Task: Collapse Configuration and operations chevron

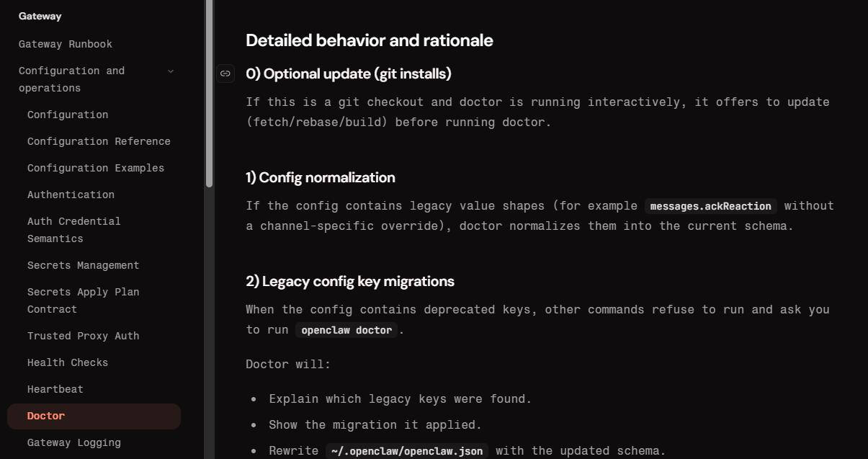Action: click(171, 71)
